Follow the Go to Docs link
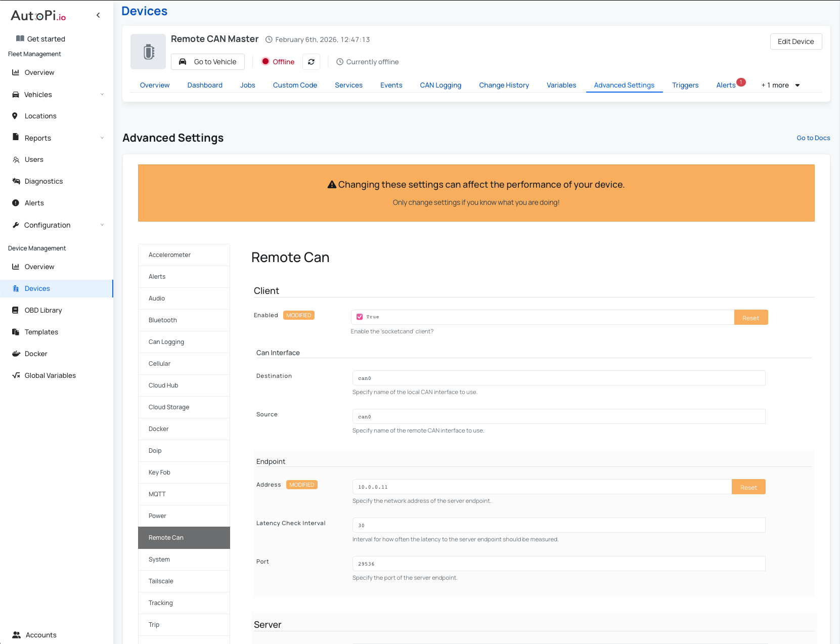 813,138
